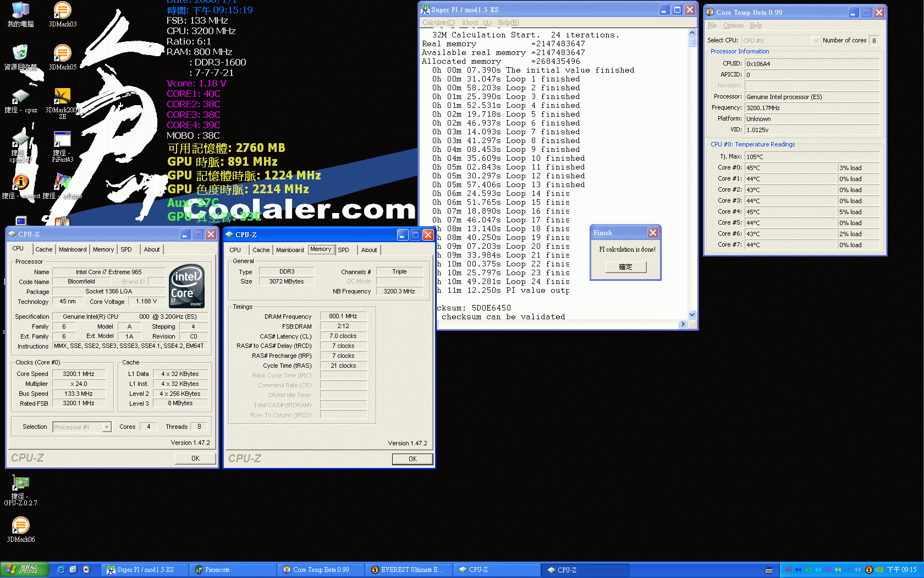Click the Internet Explorer quick launch icon
Screen dimensions: 924x578
[61, 570]
